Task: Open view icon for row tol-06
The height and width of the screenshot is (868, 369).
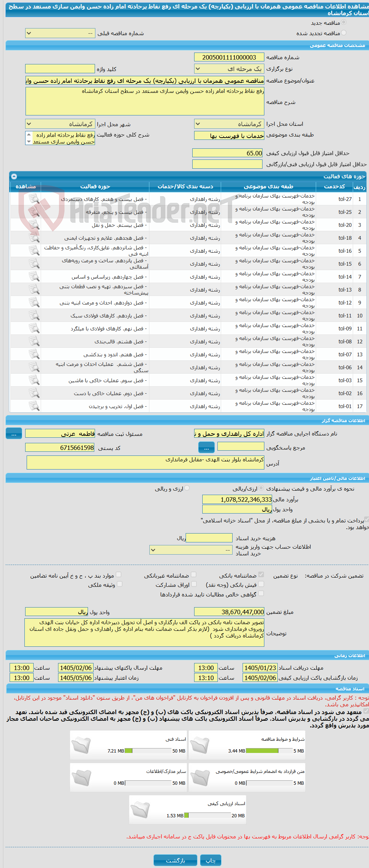Action: [34, 367]
